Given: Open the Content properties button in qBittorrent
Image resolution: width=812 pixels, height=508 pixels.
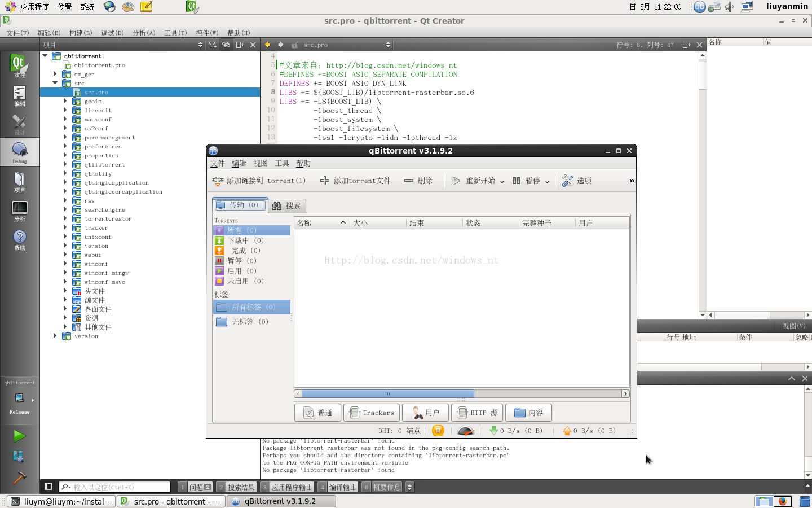Looking at the screenshot, I should [x=528, y=413].
